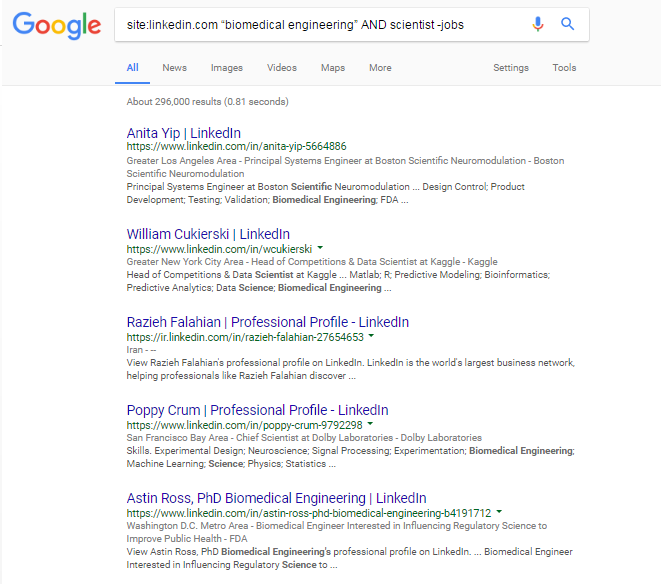The image size is (661, 584).
Task: Open the Razieh Falahian Professional Profile link
Action: click(268, 322)
